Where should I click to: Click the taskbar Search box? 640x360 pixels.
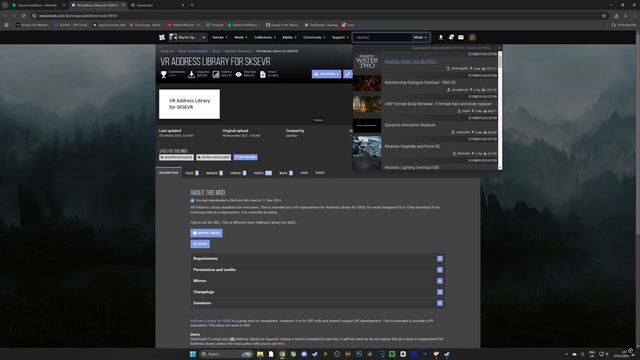(x=226, y=354)
